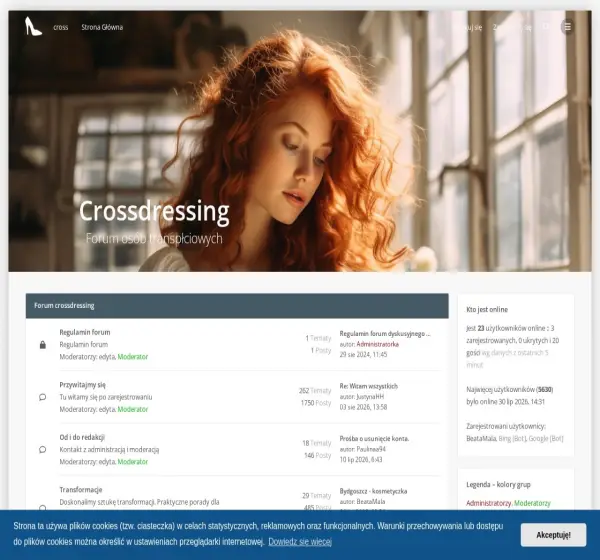The width and height of the screenshot is (600, 560).
Task: Open last post Re: Witam wszystkich
Action: (368, 386)
